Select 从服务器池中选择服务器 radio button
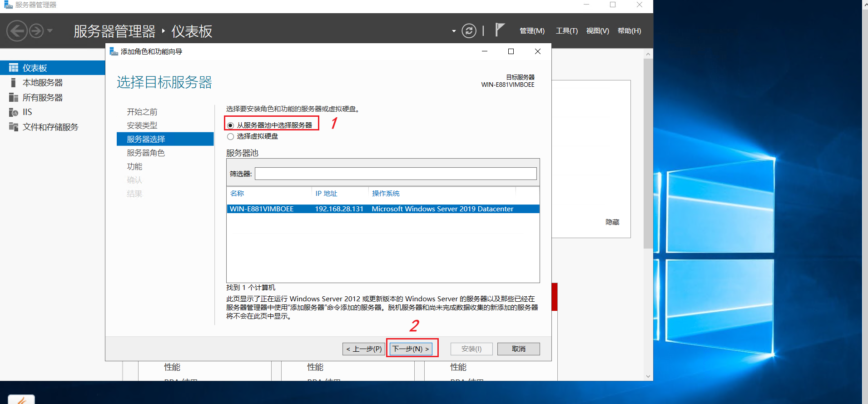Image resolution: width=868 pixels, height=404 pixels. click(x=231, y=125)
